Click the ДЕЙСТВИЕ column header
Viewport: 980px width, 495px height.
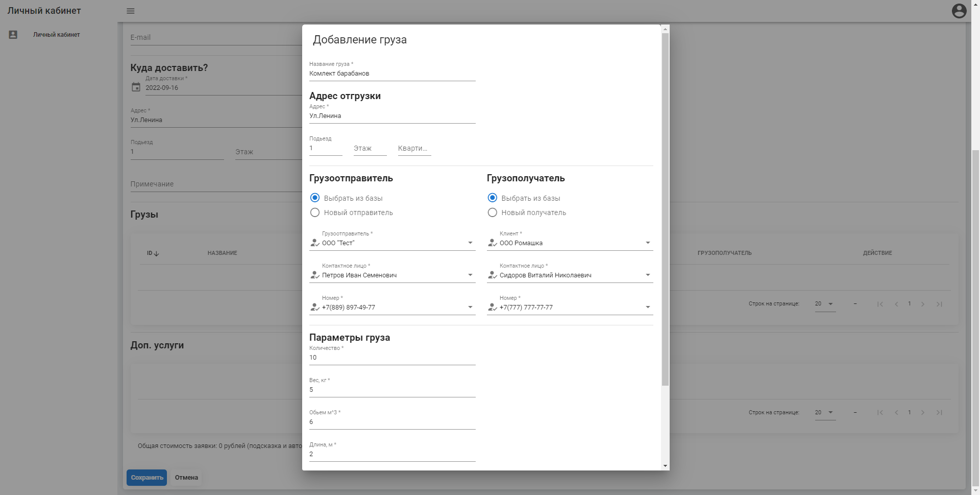pos(877,253)
